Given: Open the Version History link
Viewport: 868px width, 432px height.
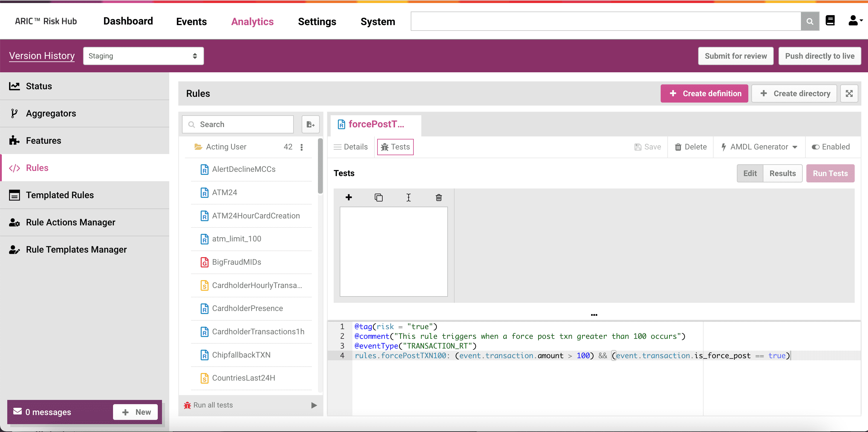Looking at the screenshot, I should point(42,56).
